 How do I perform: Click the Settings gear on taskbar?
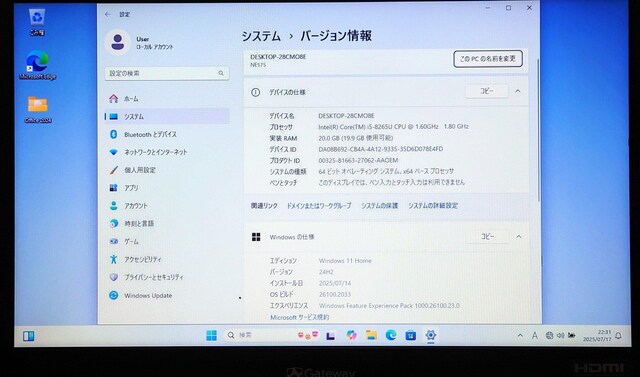pyautogui.click(x=431, y=335)
